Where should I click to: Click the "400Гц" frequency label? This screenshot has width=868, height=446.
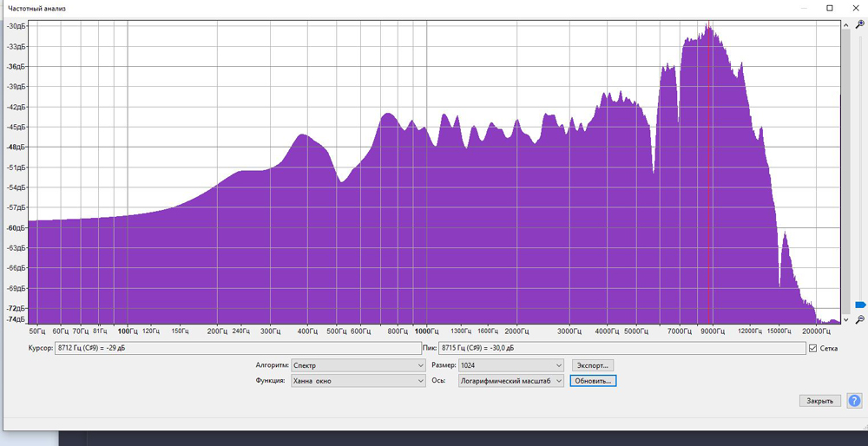(x=306, y=331)
